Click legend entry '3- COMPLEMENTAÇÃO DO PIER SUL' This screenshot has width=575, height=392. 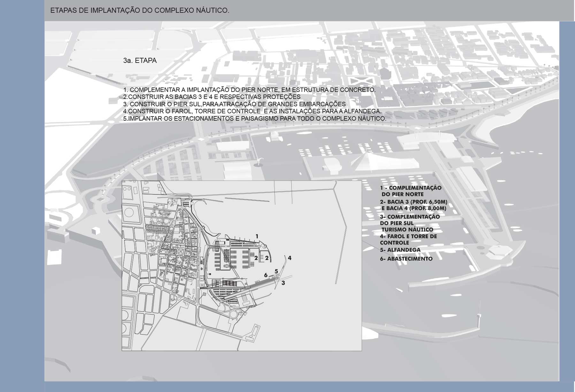[x=410, y=220]
